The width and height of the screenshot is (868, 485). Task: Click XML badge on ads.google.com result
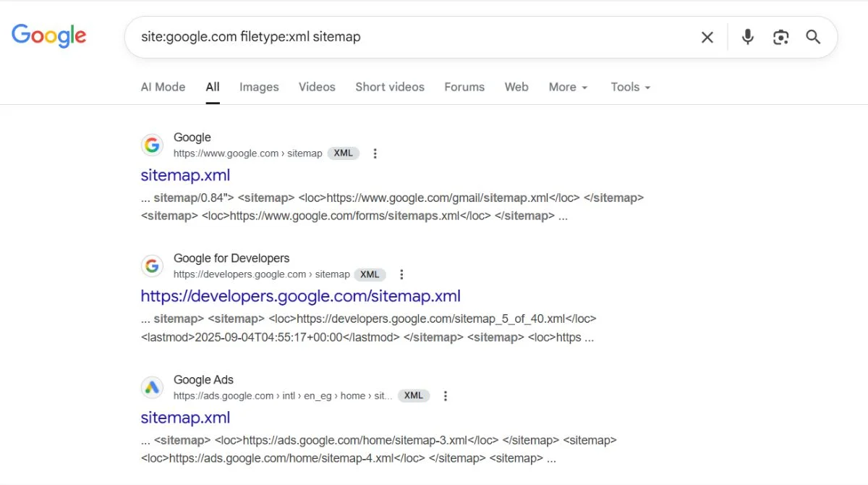[x=414, y=396]
